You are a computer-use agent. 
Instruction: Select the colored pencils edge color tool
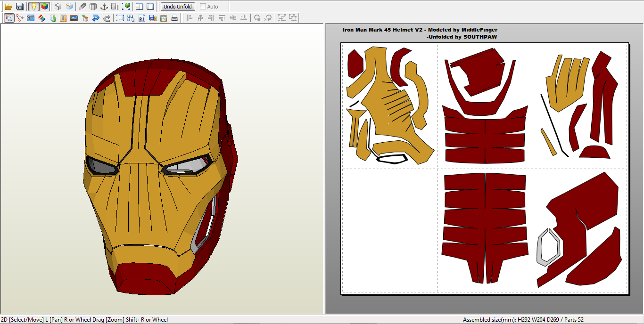tap(41, 18)
